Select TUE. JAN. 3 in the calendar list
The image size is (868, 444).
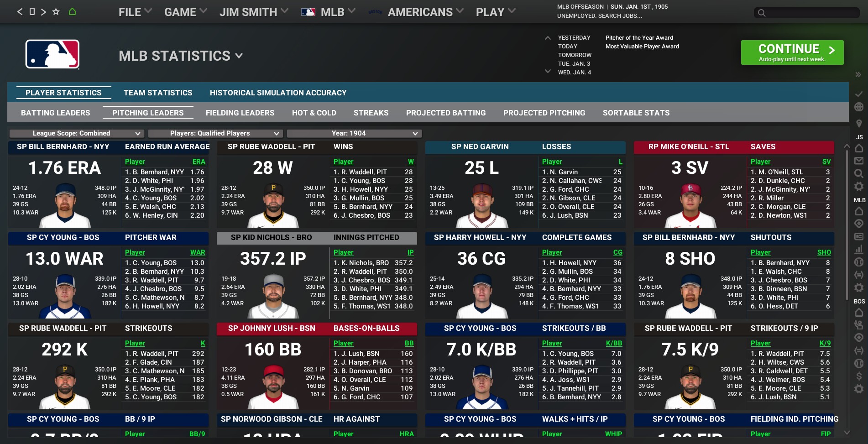tap(574, 63)
